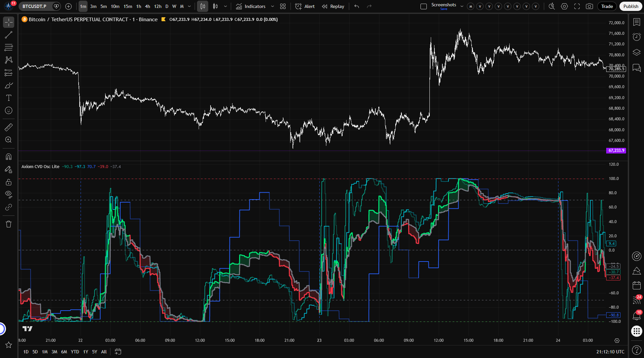Select the trend line drawing tool
The height and width of the screenshot is (358, 644).
click(x=9, y=35)
